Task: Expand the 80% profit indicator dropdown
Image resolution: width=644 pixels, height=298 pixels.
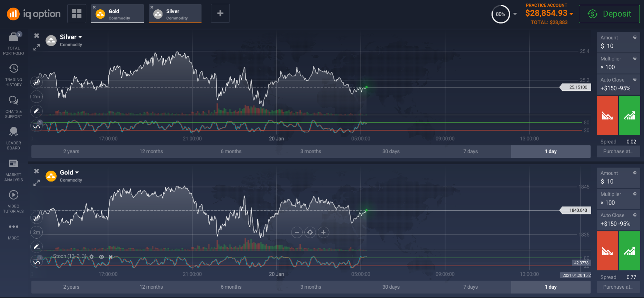Action: (515, 14)
